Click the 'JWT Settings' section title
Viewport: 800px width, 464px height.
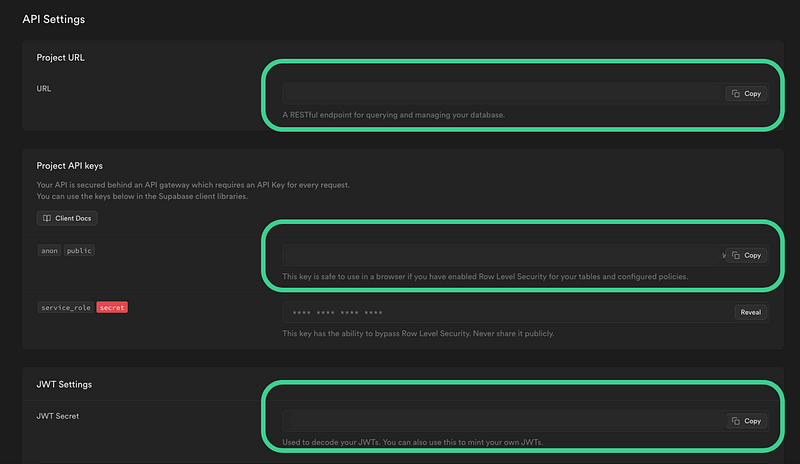tap(64, 384)
